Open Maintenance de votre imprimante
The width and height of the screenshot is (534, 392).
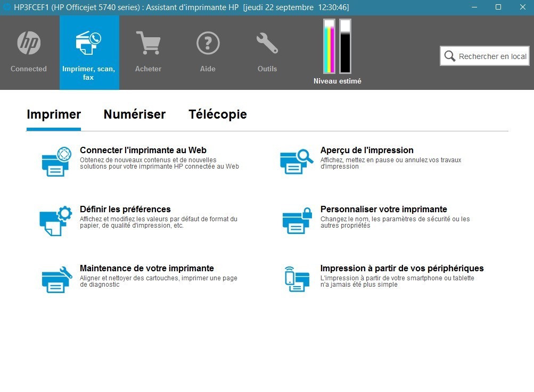(147, 268)
